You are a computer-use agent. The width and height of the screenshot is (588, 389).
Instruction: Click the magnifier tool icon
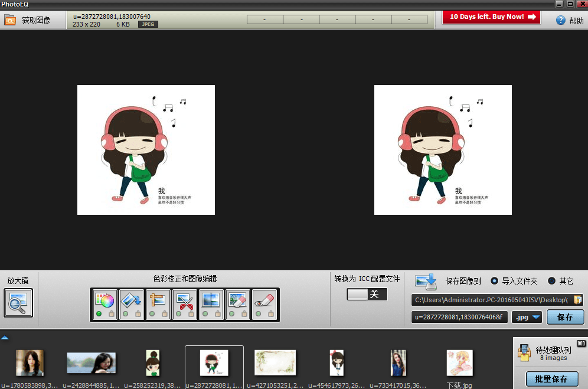[x=18, y=303]
